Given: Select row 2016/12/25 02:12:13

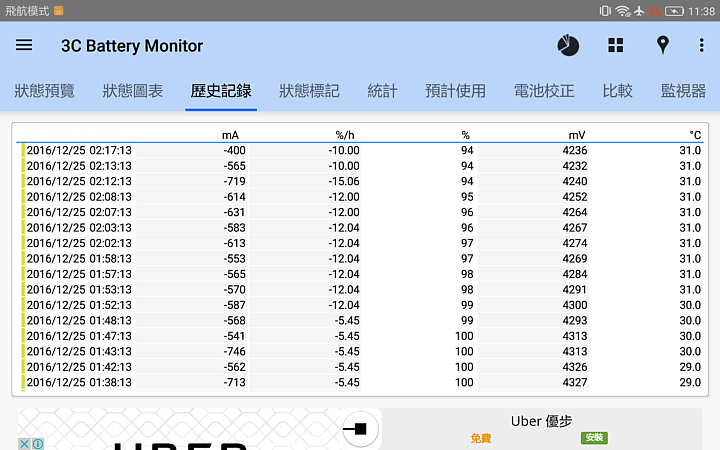Looking at the screenshot, I should point(362,181).
